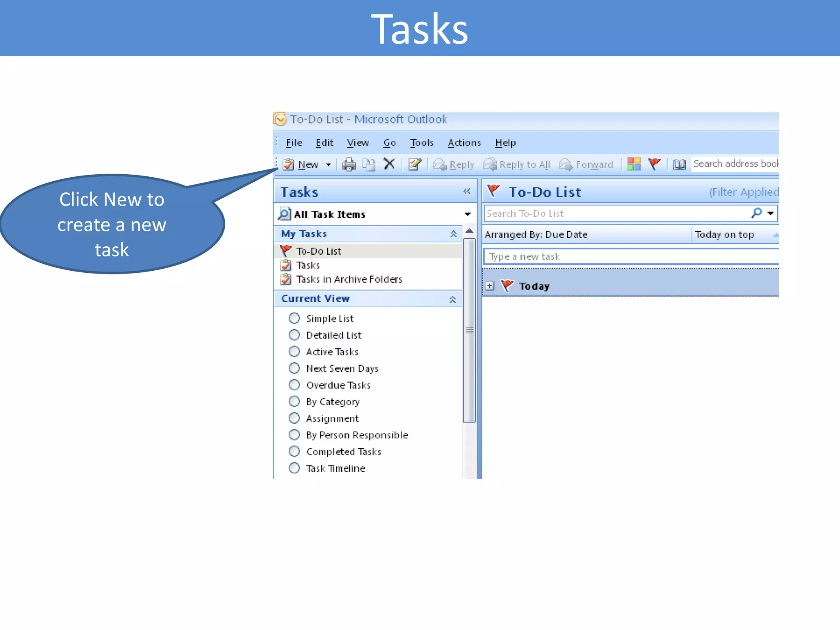
Task: Select the Detailed List view
Action: coord(325,335)
